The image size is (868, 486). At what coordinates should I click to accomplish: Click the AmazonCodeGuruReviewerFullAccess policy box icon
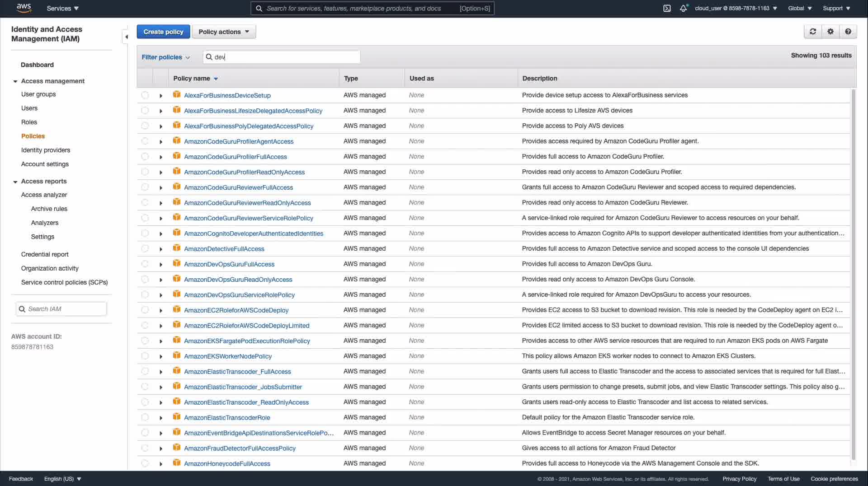pos(177,187)
